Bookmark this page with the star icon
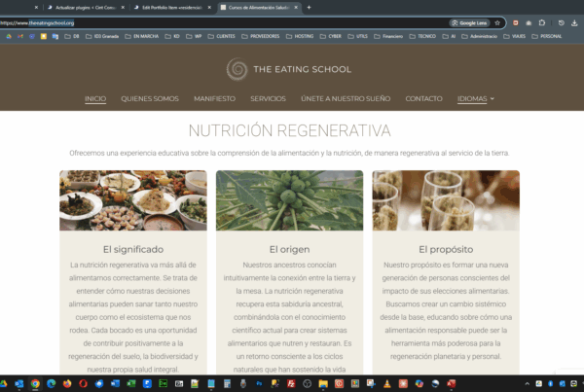 (497, 22)
